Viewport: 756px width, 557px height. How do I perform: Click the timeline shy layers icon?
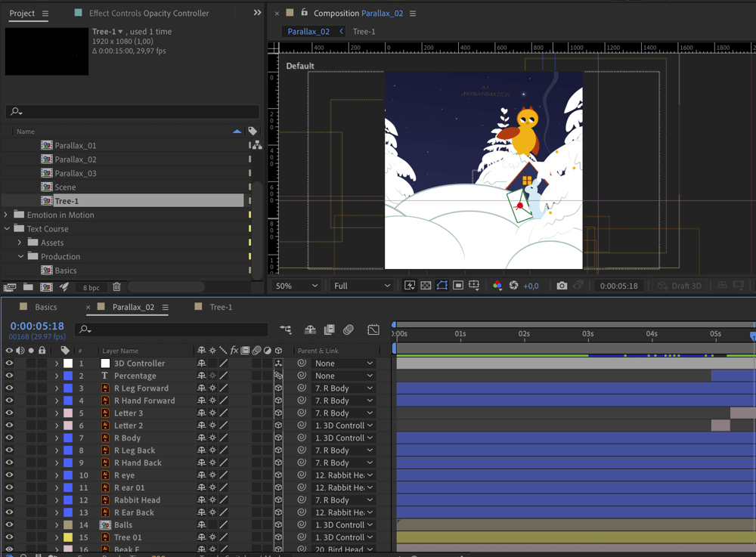pos(310,330)
